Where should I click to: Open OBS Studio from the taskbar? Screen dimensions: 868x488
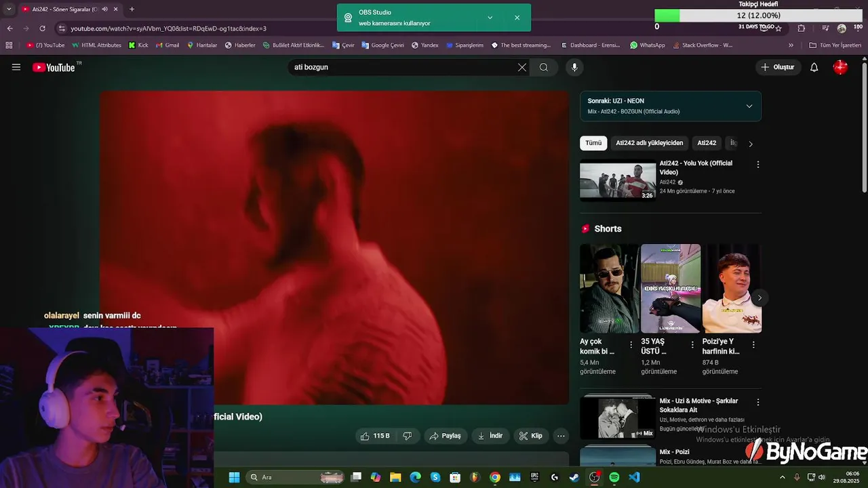pyautogui.click(x=594, y=477)
